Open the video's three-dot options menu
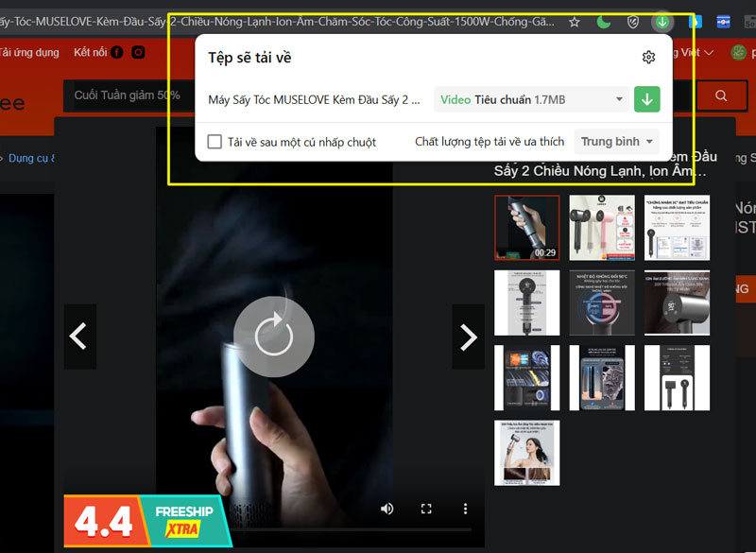The height and width of the screenshot is (553, 756). point(465,508)
